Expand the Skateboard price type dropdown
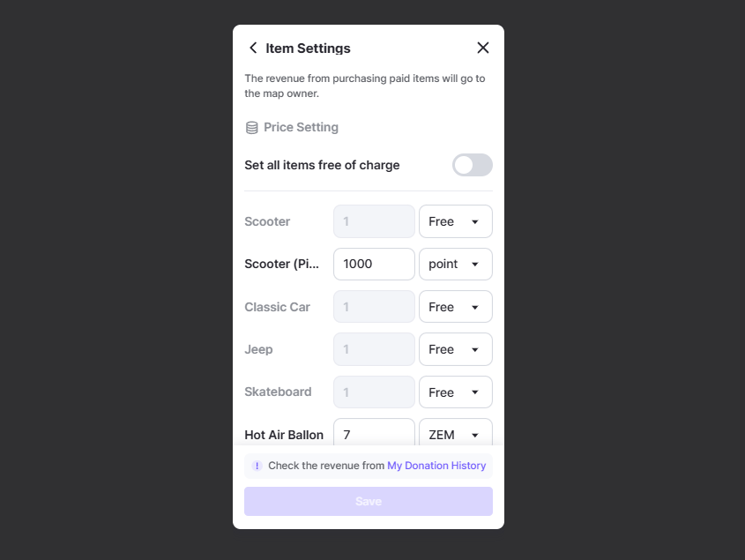 pyautogui.click(x=455, y=392)
